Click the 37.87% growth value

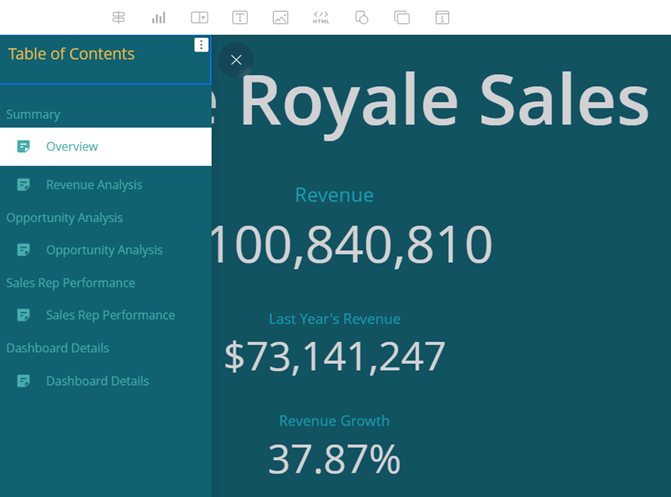[x=334, y=459]
